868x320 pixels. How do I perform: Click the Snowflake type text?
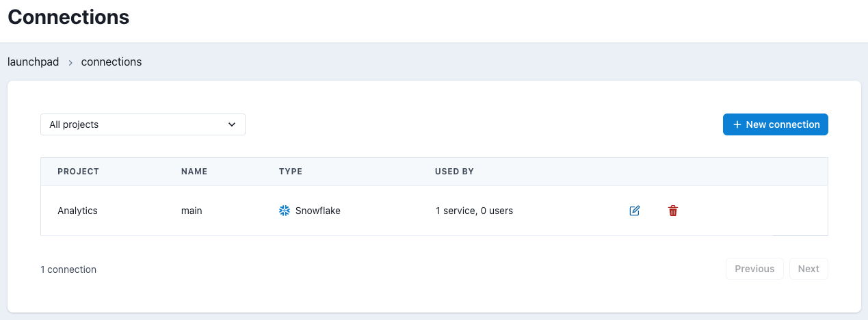click(x=318, y=211)
